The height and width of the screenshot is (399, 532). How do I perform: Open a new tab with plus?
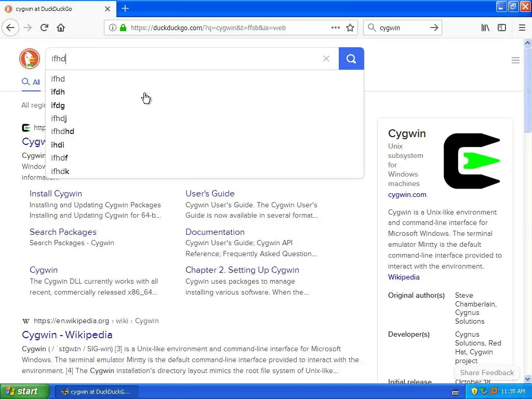click(x=125, y=8)
